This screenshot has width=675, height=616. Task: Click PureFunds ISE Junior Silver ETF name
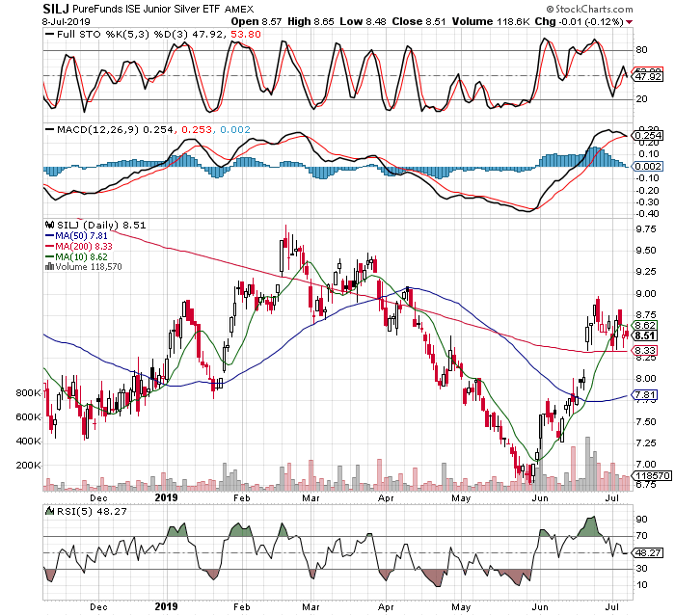(147, 9)
